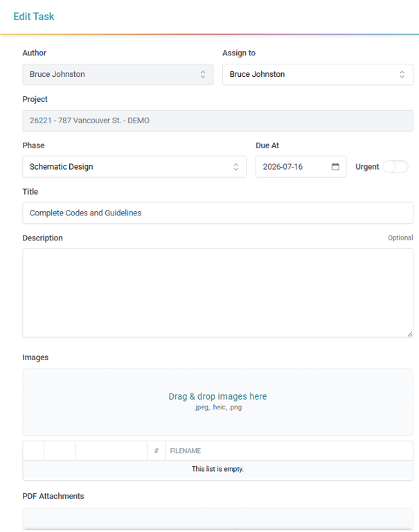
Task: Click the .jpeg, .heic, .png hint text
Action: click(218, 407)
